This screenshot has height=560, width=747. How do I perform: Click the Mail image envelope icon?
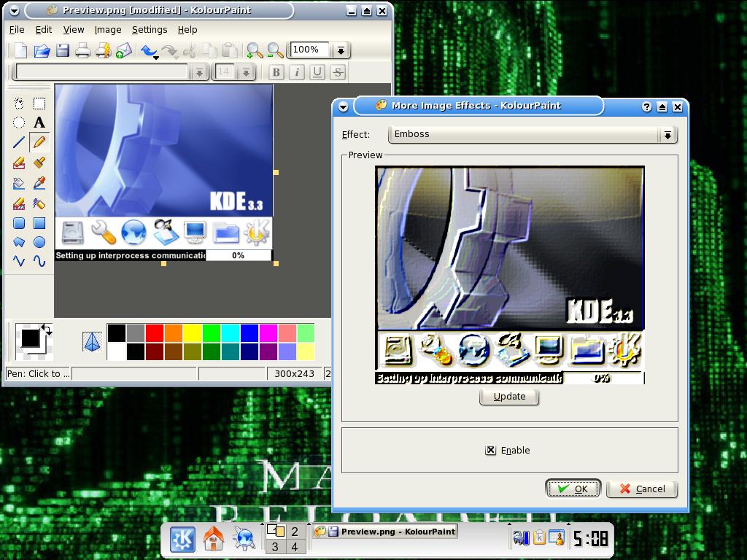coord(123,50)
